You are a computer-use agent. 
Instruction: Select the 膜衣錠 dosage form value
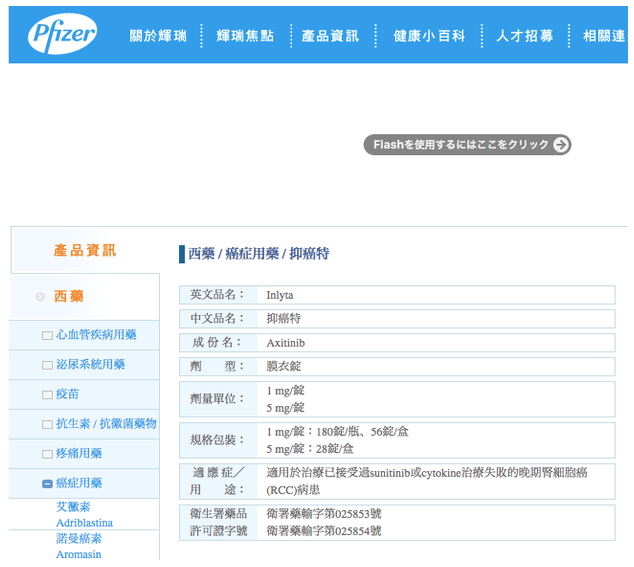[283, 366]
